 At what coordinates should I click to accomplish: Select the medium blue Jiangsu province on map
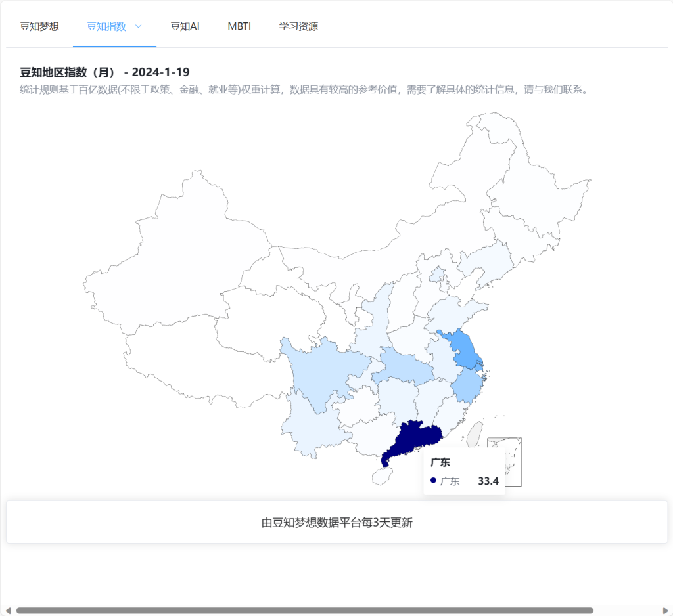click(465, 351)
